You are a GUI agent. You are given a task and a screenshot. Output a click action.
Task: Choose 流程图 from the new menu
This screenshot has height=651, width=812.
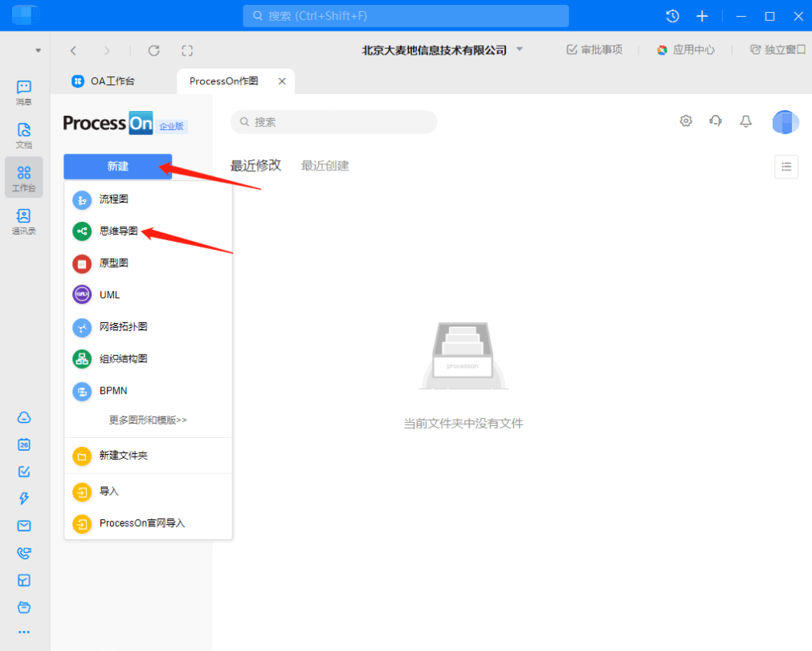[x=148, y=199]
